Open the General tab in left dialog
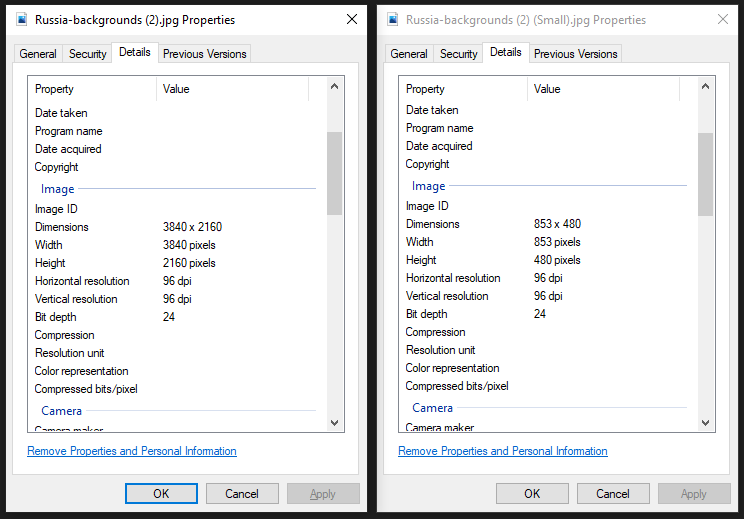Image resolution: width=744 pixels, height=519 pixels. click(x=38, y=54)
